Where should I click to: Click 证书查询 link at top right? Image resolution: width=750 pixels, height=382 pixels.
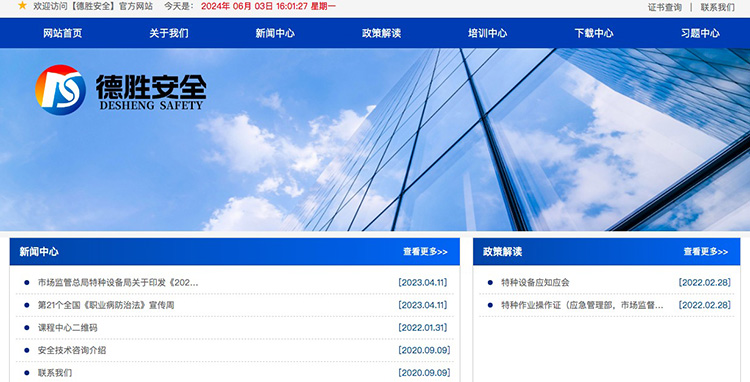coord(664,7)
